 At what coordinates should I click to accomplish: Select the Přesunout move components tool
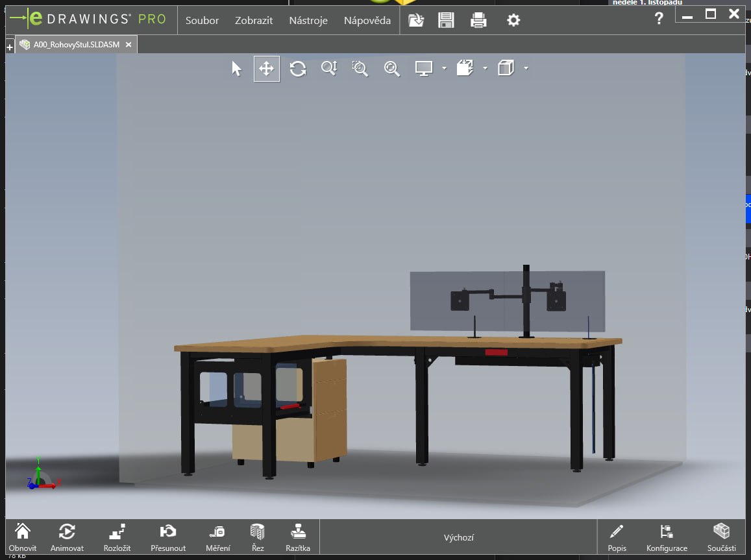168,537
